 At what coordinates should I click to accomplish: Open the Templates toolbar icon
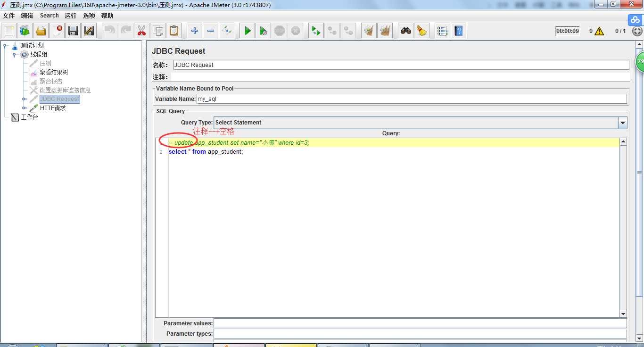[25, 31]
